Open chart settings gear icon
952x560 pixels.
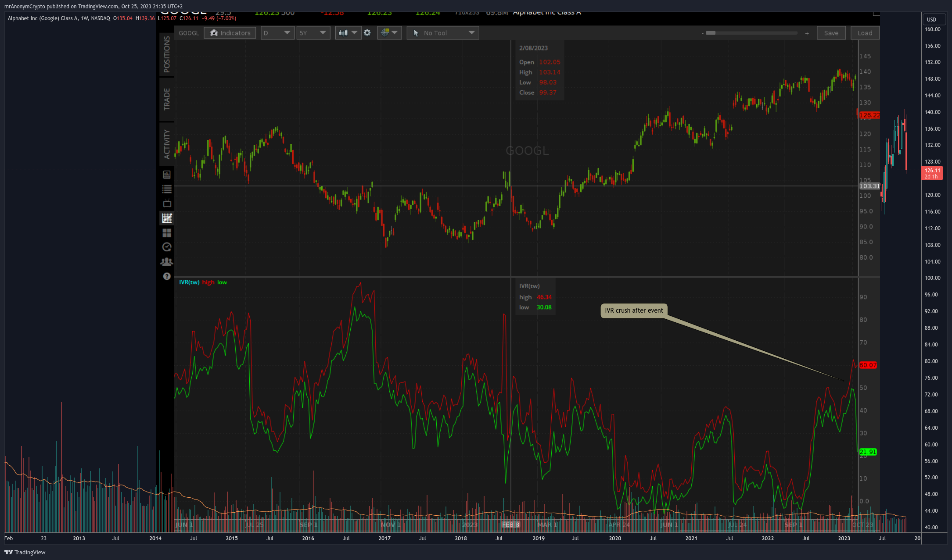coord(367,33)
